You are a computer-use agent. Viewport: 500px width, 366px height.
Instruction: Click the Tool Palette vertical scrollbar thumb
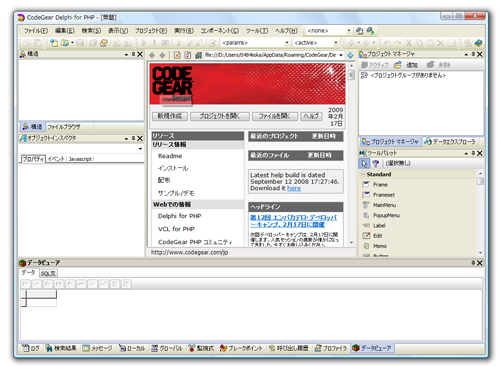(480, 181)
